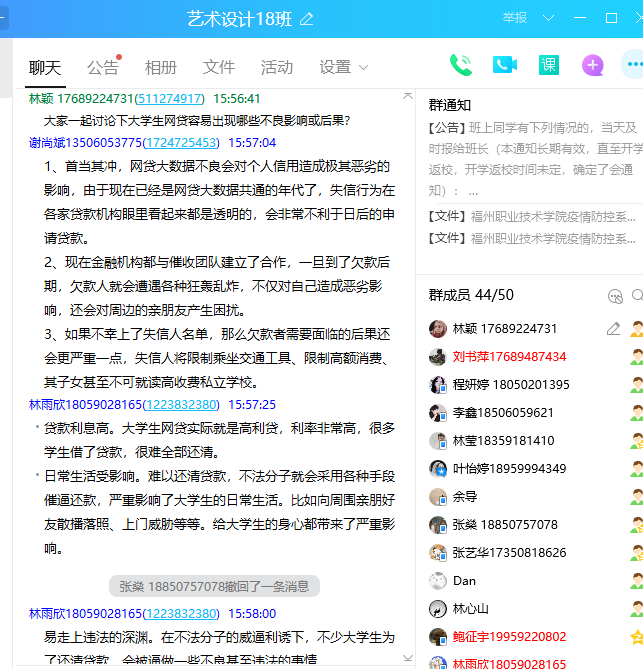Collapse the chat panel using the top arrow
The width and height of the screenshot is (643, 669).
407,96
